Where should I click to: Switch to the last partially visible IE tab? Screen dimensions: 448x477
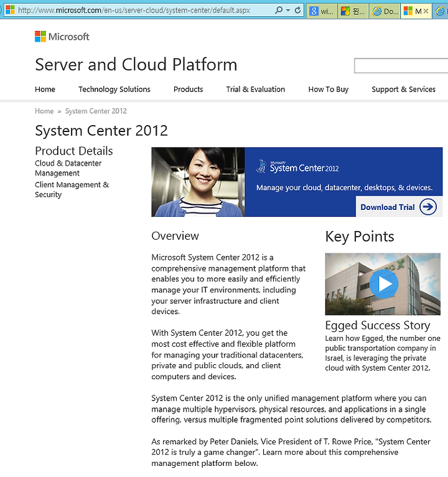(441, 11)
